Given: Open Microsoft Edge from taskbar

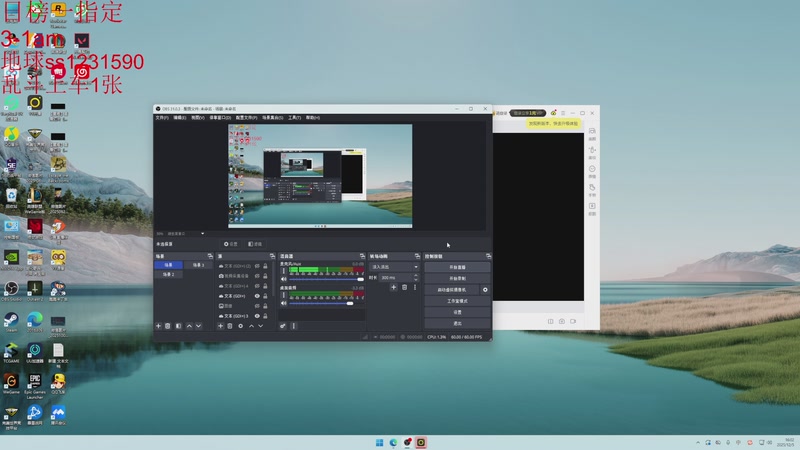Looking at the screenshot, I should tap(393, 442).
